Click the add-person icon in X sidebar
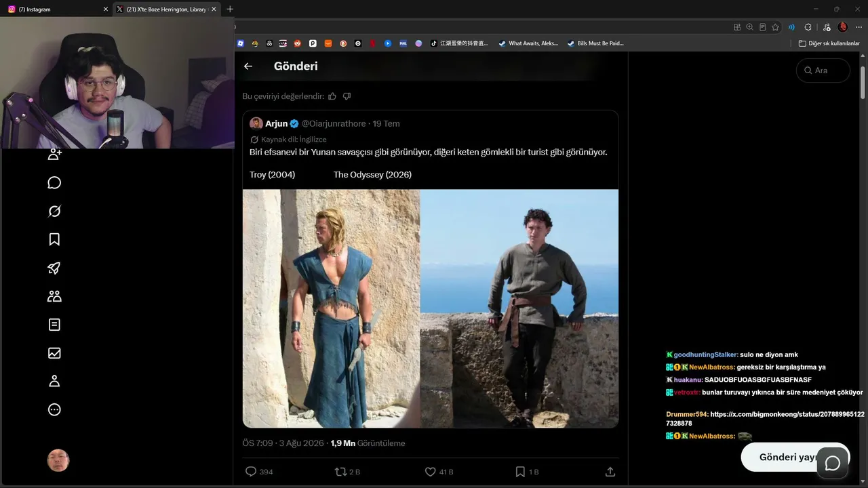 click(x=55, y=155)
